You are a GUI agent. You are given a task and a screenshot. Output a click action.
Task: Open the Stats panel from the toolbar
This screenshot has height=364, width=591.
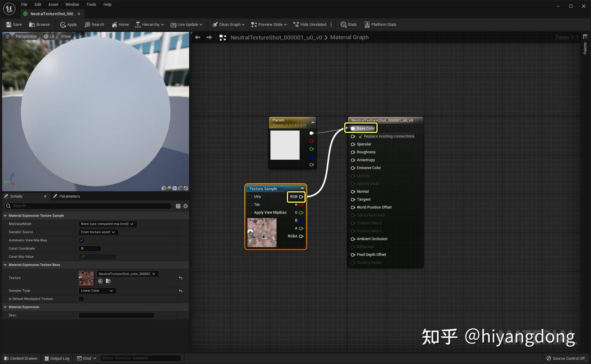348,25
